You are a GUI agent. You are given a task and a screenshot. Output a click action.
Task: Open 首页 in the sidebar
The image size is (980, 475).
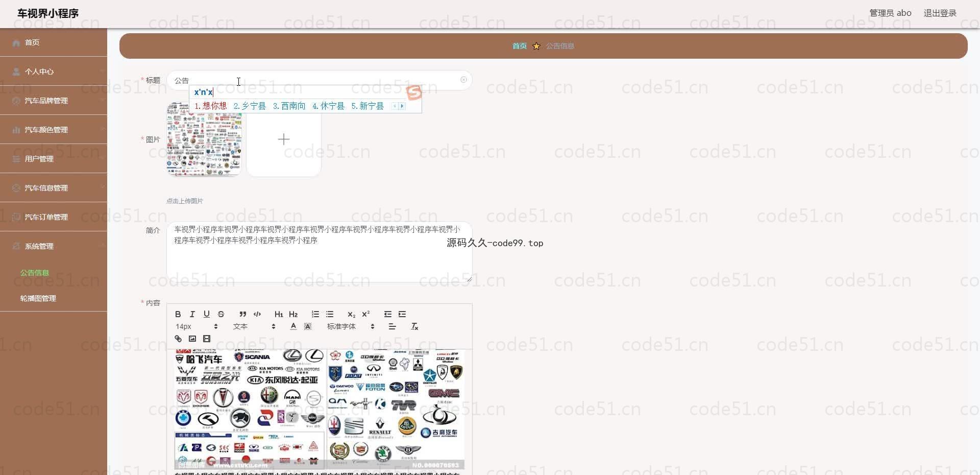[54, 42]
